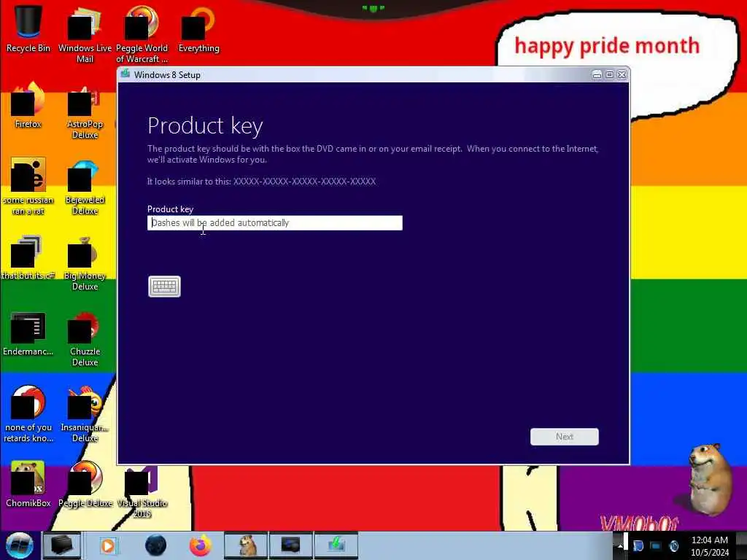Select the Firefox desktop shortcut
Image resolution: width=747 pixels, height=560 pixels.
[x=28, y=105]
